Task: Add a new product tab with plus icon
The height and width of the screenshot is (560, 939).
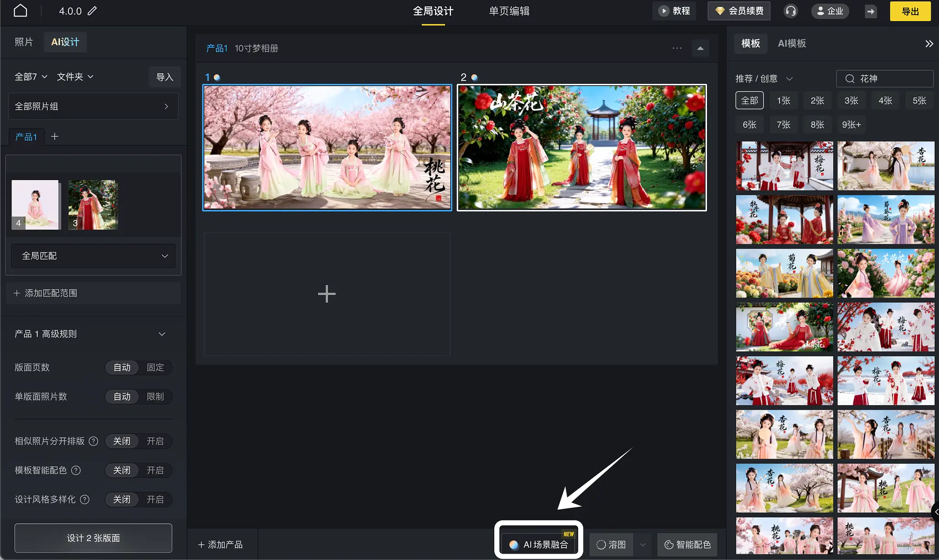Action: 55,137
